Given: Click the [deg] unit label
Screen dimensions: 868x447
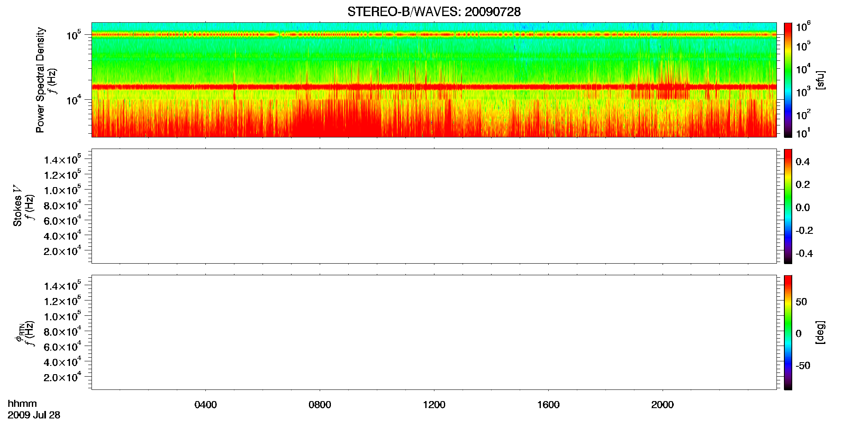Looking at the screenshot, I should (x=821, y=332).
